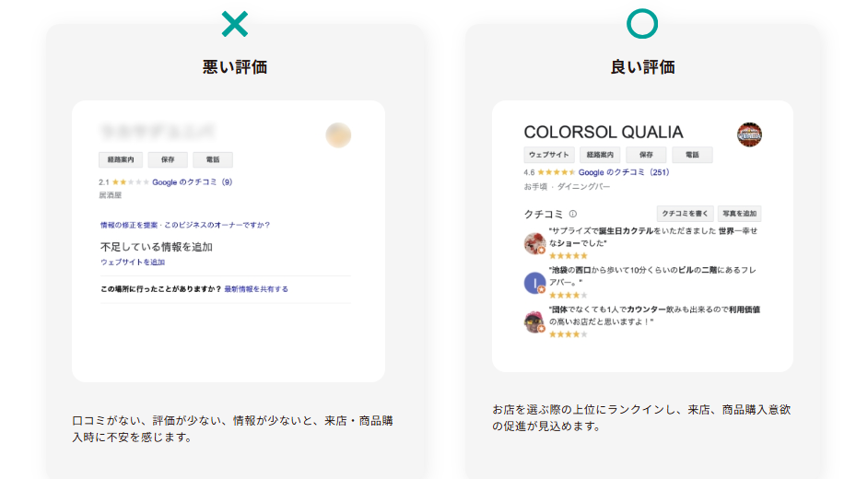Click the COLORSOL QUALIA title text
The image size is (868, 479).
pyautogui.click(x=604, y=133)
